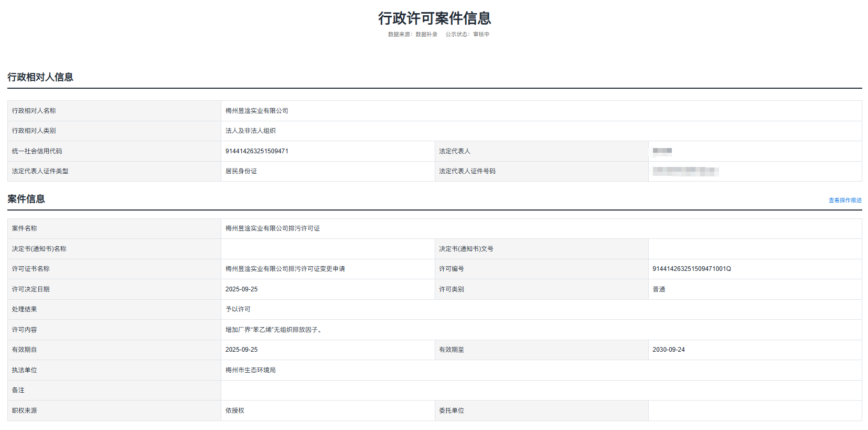The height and width of the screenshot is (430, 868).
Task: Click the blurred 法定代表人 name value
Action: click(662, 151)
